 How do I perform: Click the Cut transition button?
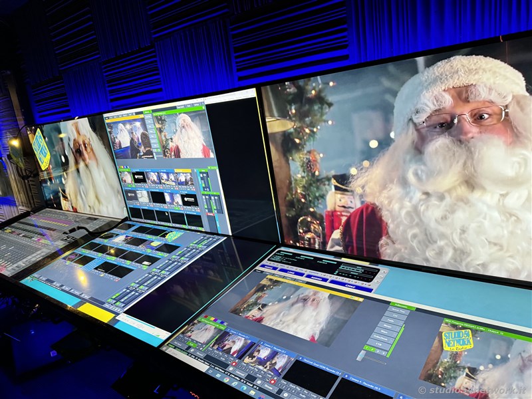tap(396, 315)
